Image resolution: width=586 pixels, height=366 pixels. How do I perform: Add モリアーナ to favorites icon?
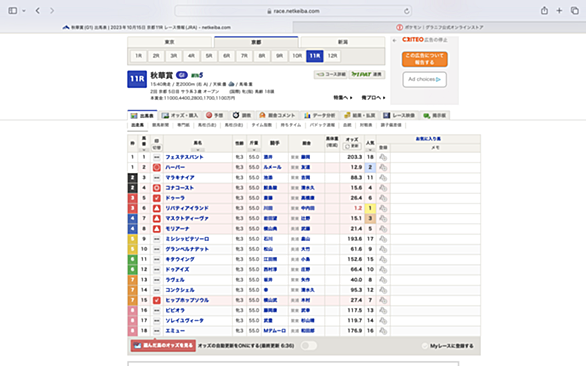[x=383, y=229]
